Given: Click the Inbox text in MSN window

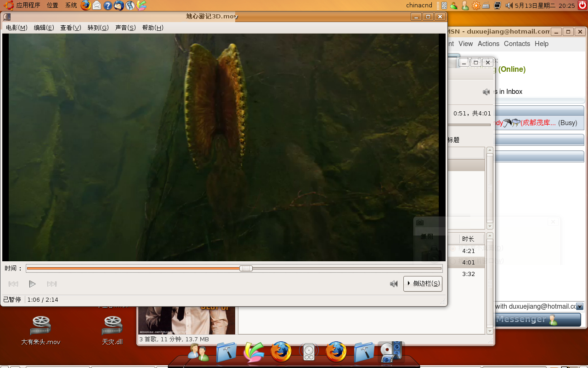Looking at the screenshot, I should pos(514,92).
